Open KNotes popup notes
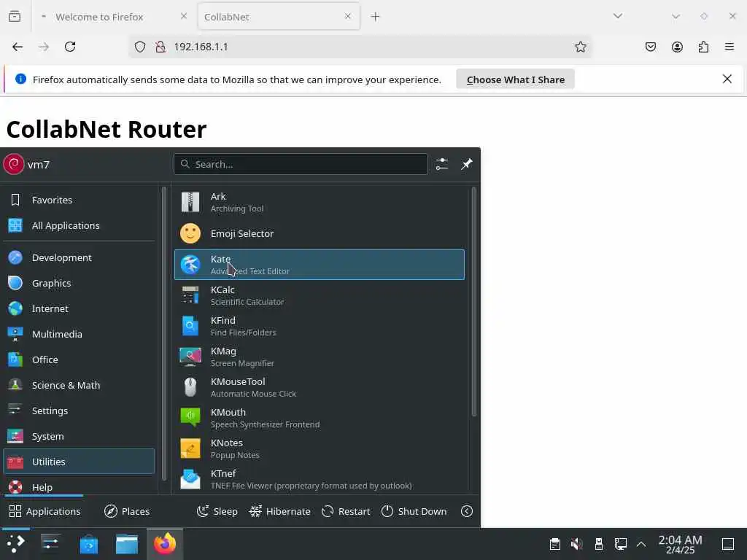 pyautogui.click(x=320, y=448)
